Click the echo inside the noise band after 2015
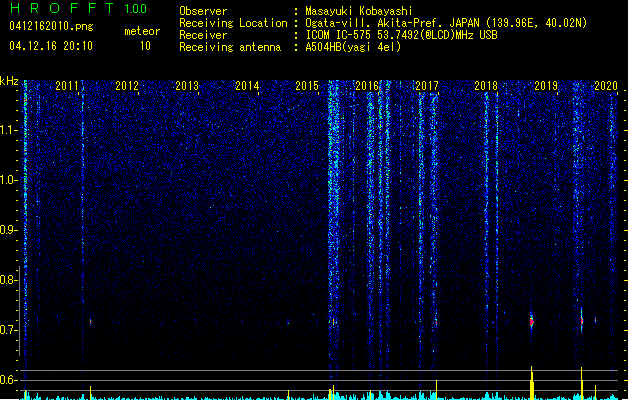This screenshot has width=629, height=400. coord(333,322)
